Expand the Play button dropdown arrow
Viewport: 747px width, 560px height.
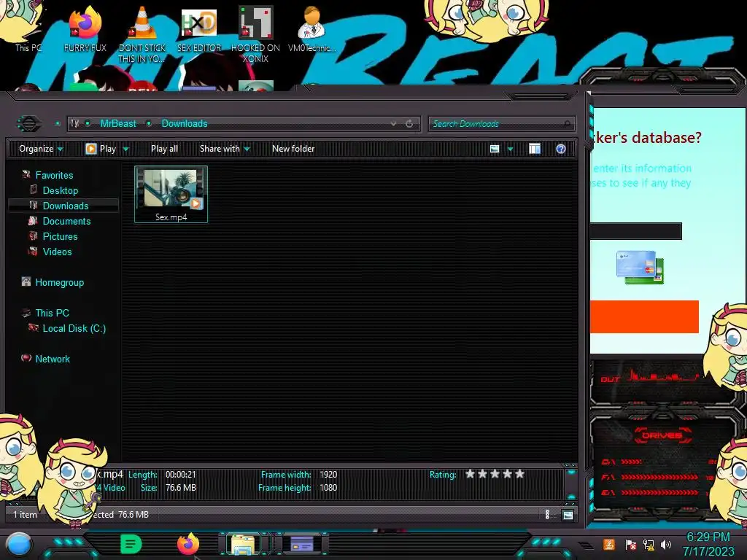[x=125, y=149]
